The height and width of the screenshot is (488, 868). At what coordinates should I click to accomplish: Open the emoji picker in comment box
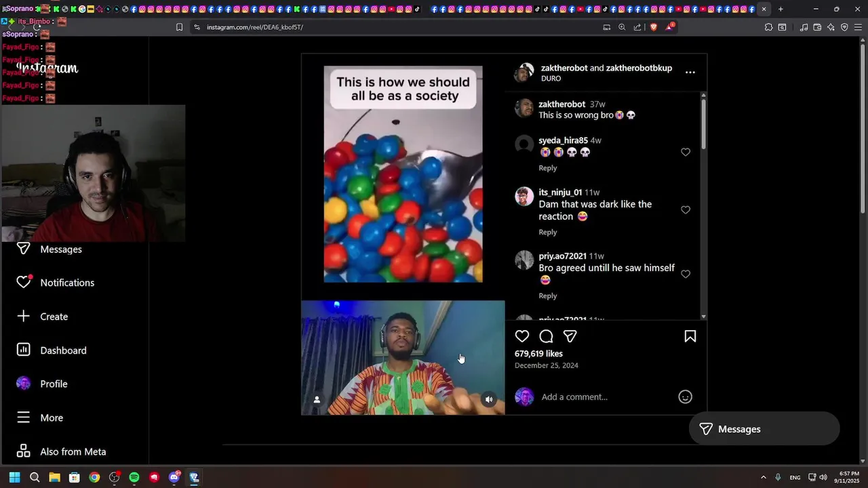(686, 396)
